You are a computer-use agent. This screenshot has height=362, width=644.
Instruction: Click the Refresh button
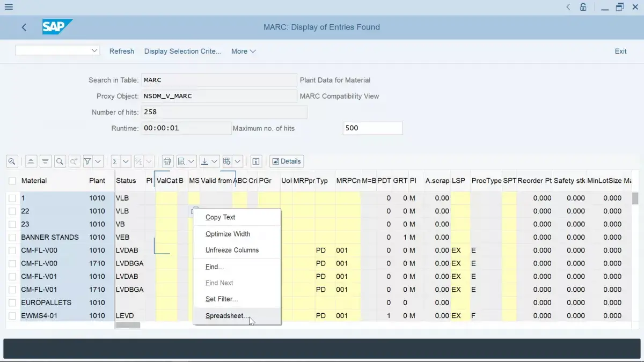coord(121,51)
